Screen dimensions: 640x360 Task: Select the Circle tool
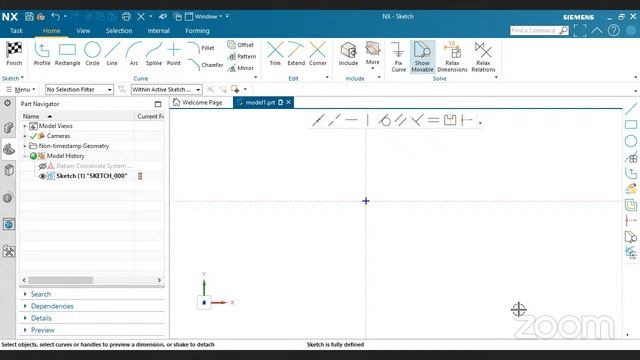click(x=92, y=53)
